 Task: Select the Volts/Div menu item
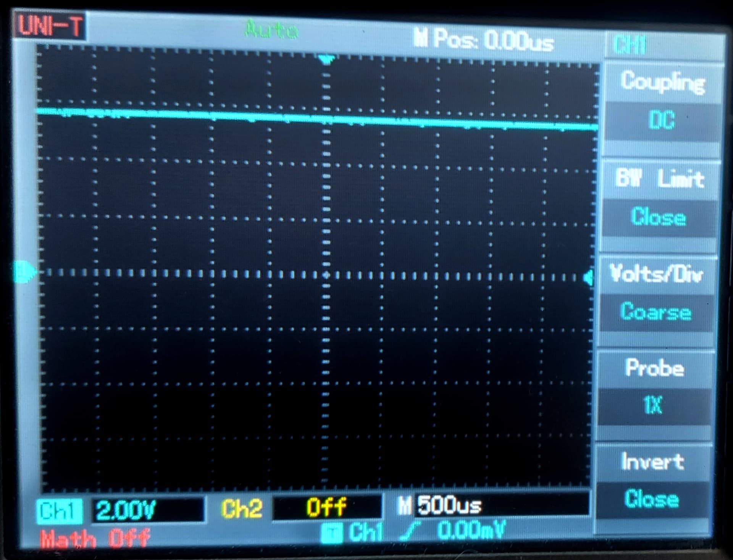(657, 274)
